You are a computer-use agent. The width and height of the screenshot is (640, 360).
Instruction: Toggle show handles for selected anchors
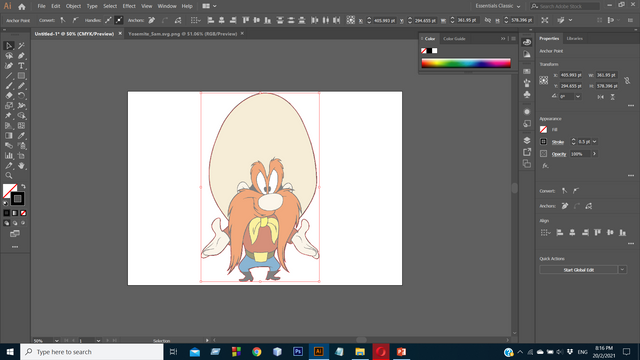[108, 20]
